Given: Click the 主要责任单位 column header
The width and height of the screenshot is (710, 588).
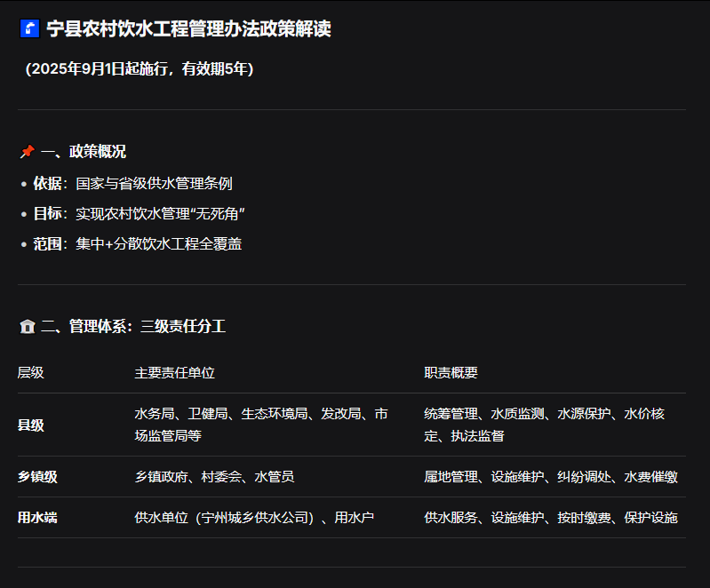Looking at the screenshot, I should click(174, 373).
